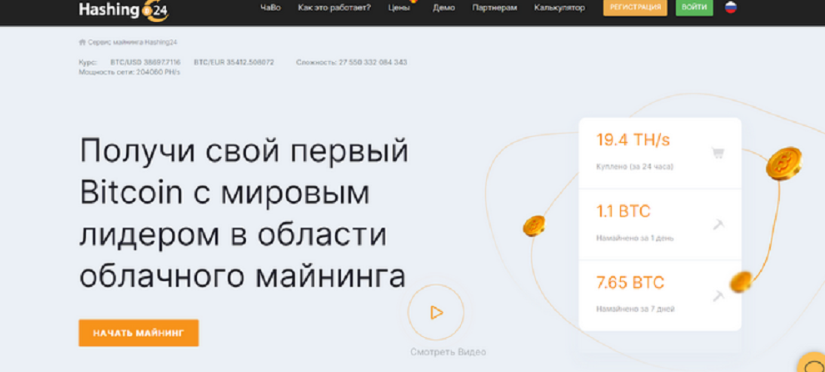Click the ВОЙТИ button
The image size is (825, 372).
pyautogui.click(x=694, y=7)
